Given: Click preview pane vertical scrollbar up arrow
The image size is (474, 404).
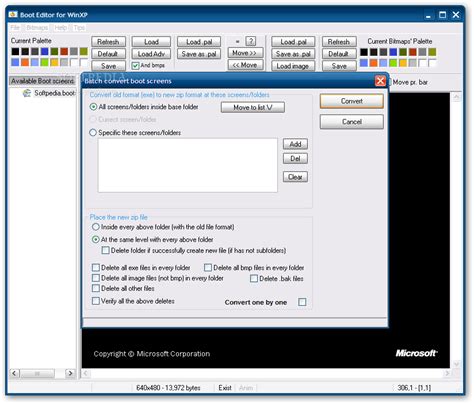Looking at the screenshot, I should pyautogui.click(x=456, y=97).
